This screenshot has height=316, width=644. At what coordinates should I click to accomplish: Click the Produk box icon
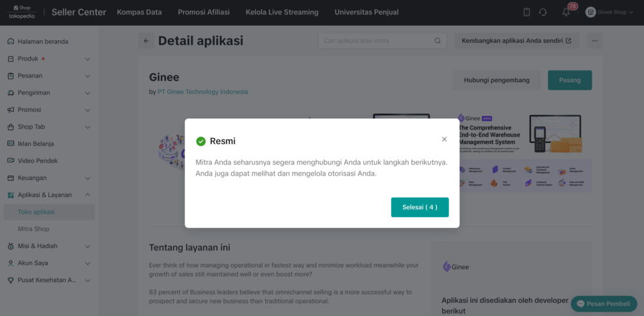pos(11,59)
